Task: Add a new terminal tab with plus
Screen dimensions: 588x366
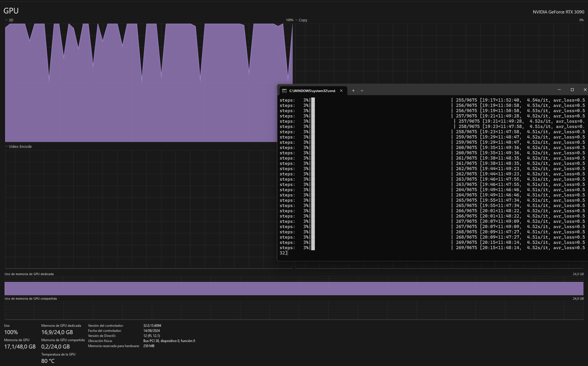Action: (x=353, y=91)
